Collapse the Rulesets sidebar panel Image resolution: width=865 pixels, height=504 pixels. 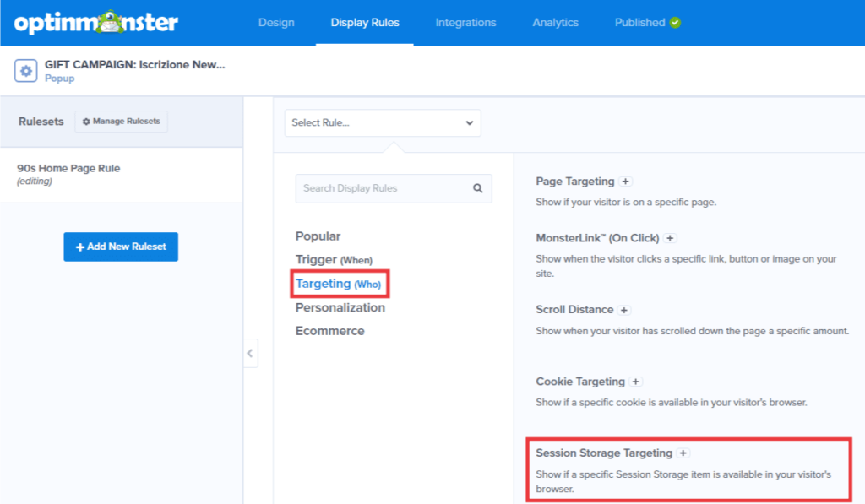250,354
